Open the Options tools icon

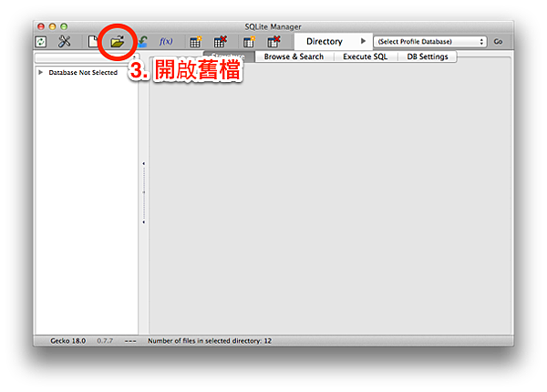[x=64, y=42]
